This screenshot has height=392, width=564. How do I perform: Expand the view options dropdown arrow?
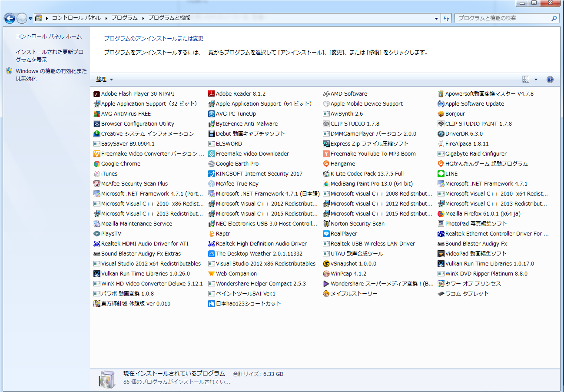536,80
